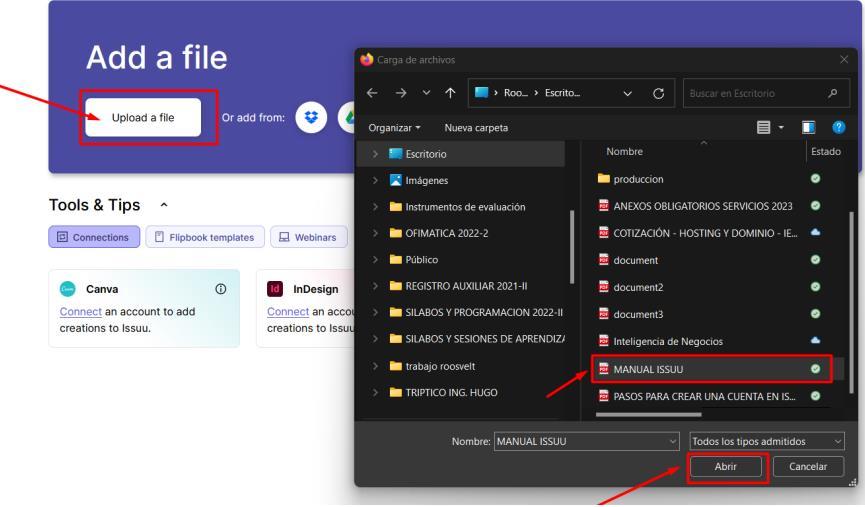This screenshot has height=507, width=865.
Task: Select the MANUAL ISSUU file
Action: point(712,369)
